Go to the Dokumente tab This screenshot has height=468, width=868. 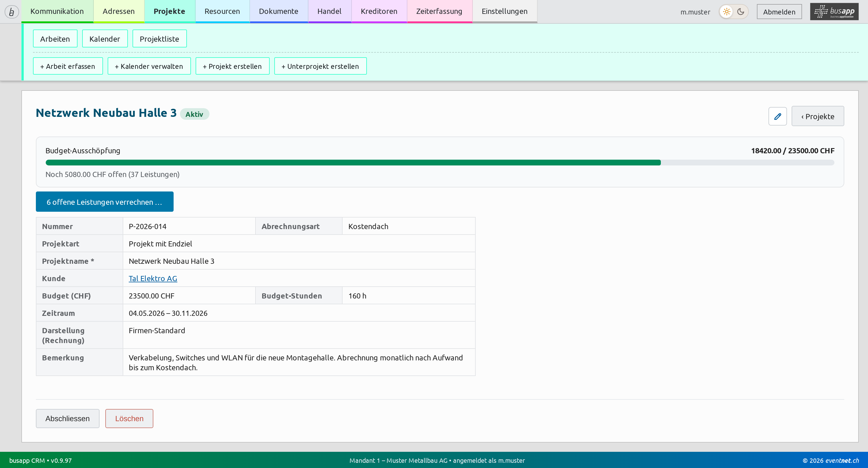click(x=279, y=11)
